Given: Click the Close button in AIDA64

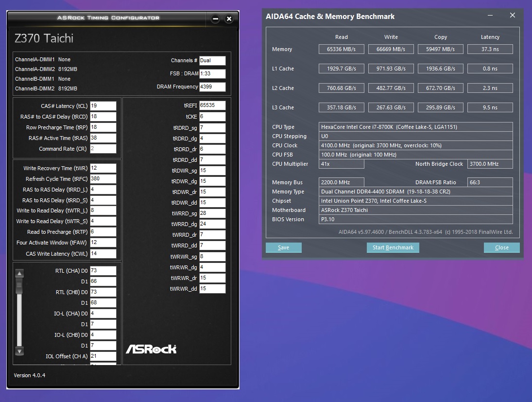Looking at the screenshot, I should [x=501, y=247].
